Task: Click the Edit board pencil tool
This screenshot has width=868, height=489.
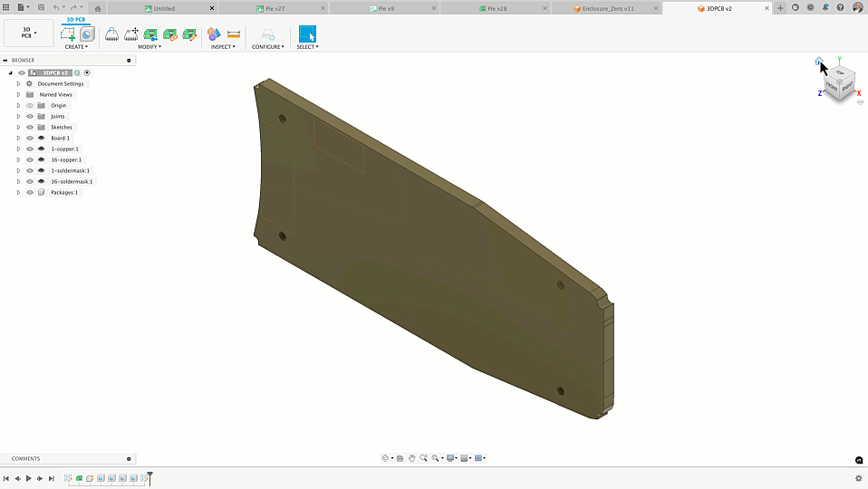Action: (189, 34)
